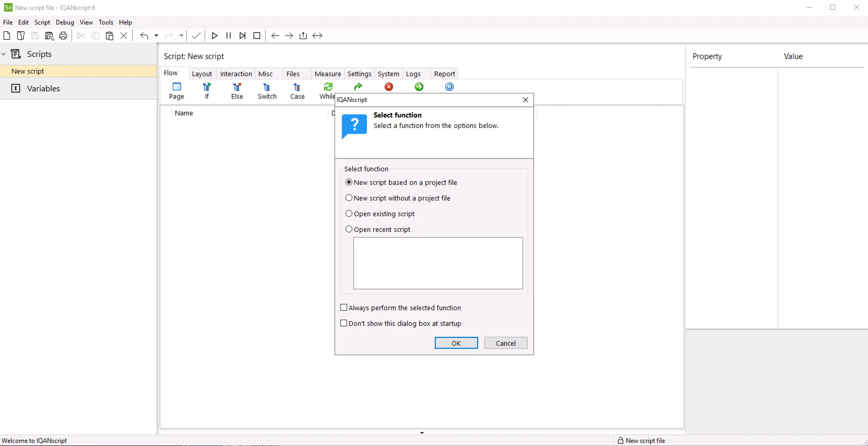
Task: Select New script without a project file
Action: click(349, 198)
